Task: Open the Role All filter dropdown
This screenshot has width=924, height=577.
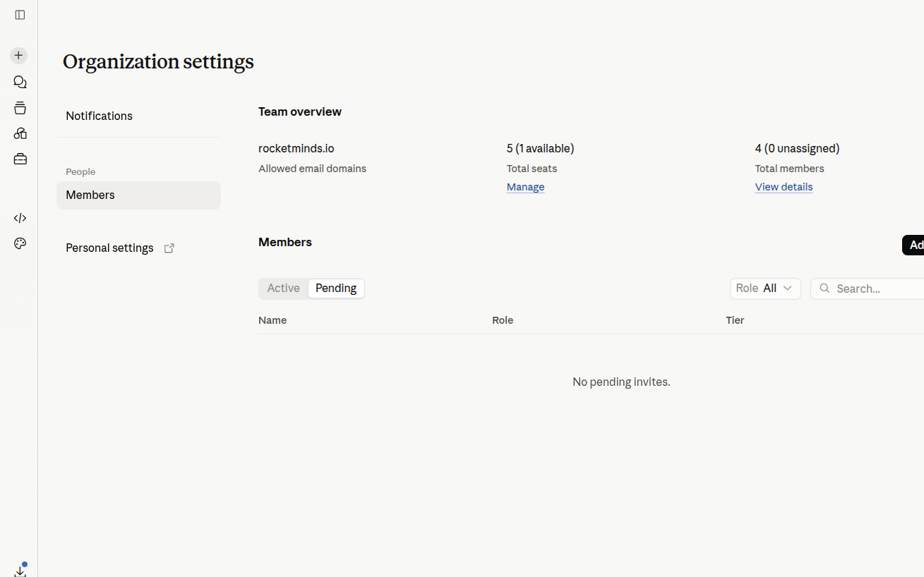Action: (x=765, y=288)
